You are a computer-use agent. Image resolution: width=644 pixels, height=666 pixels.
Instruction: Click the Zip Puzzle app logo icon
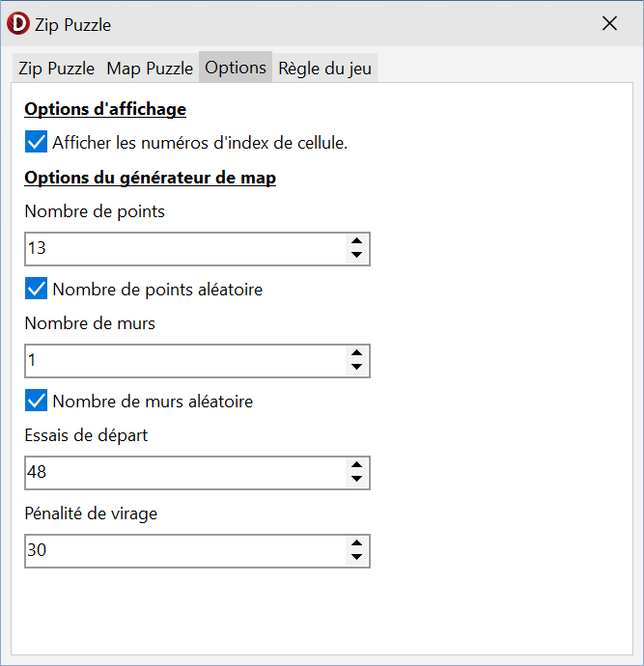18,24
